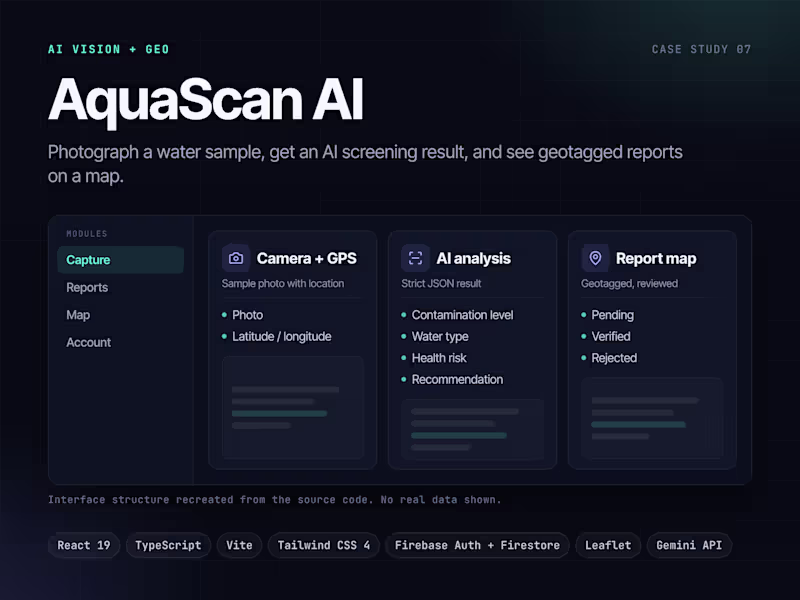The width and height of the screenshot is (800, 600).
Task: Select the Water type item
Action: [440, 336]
